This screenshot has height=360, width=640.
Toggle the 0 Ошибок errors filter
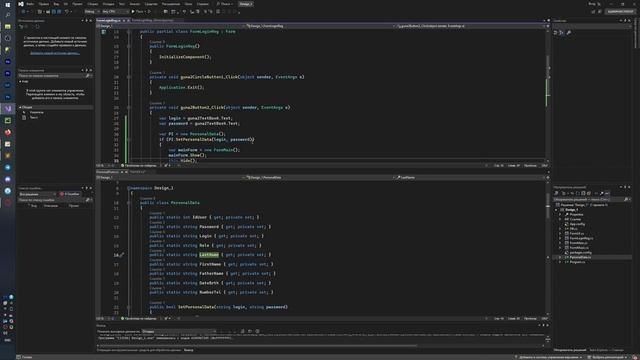[x=70, y=194]
